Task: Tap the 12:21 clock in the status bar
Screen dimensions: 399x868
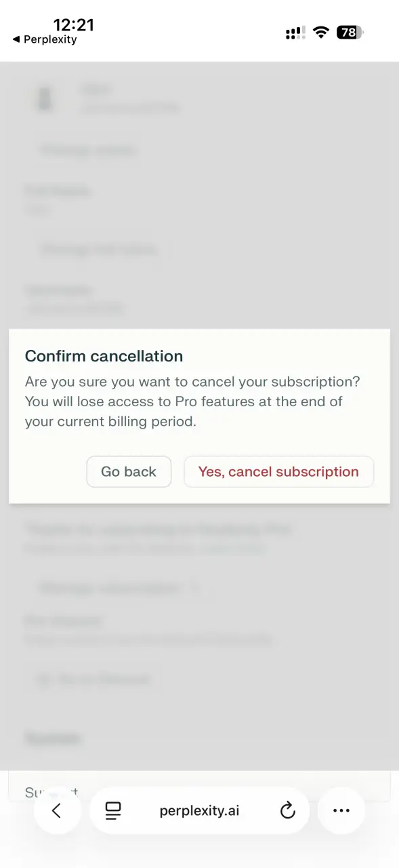Action: (x=74, y=25)
